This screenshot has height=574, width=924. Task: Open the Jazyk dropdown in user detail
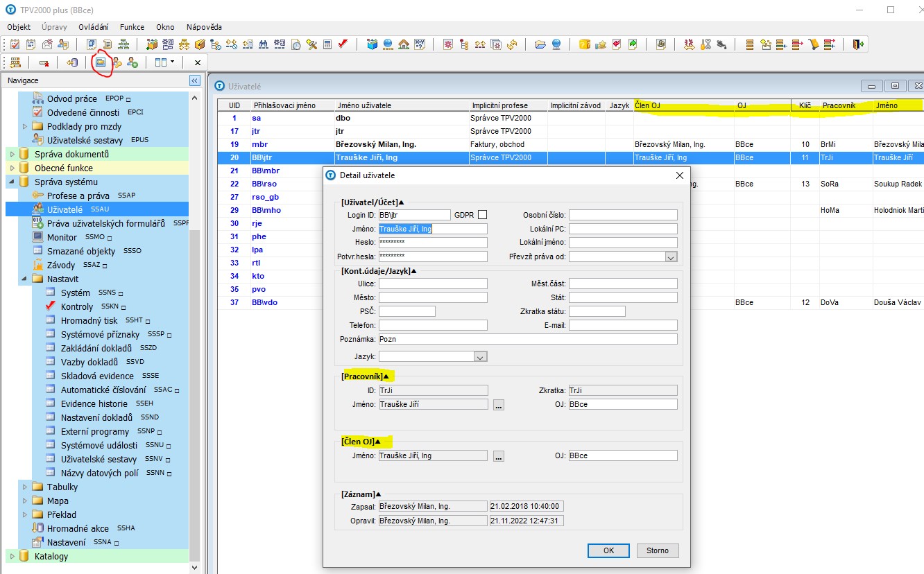pos(480,356)
